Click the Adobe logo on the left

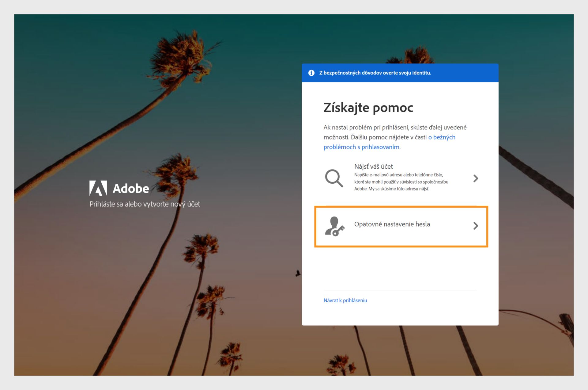(119, 188)
